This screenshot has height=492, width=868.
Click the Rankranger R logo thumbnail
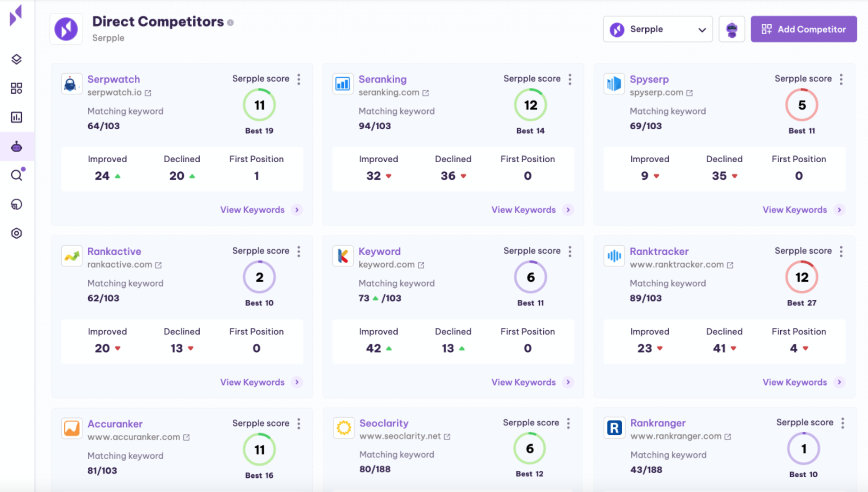click(x=614, y=428)
